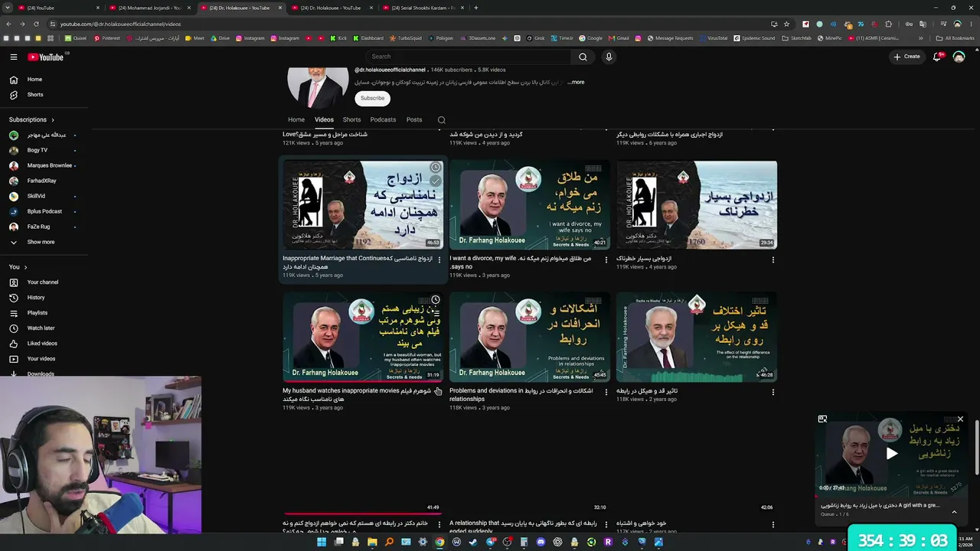
Task: Click the Chrome address bar
Action: tap(413, 24)
